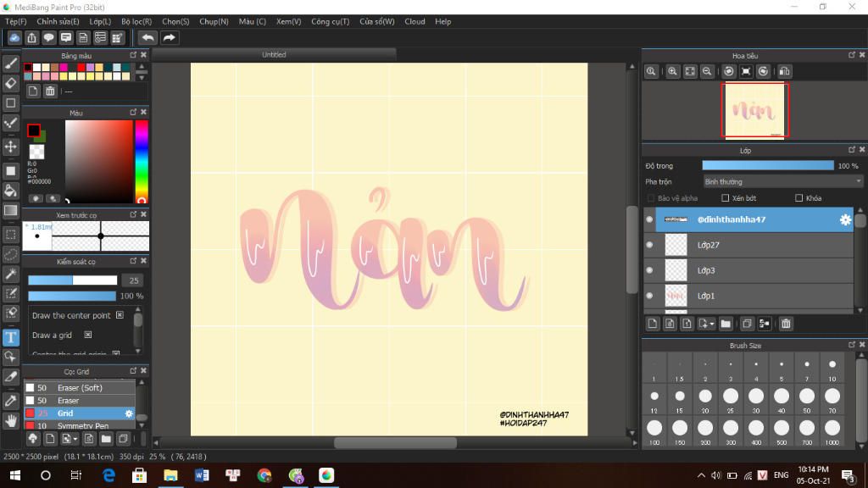Adjust the Độ trong opacity slider

pos(768,165)
